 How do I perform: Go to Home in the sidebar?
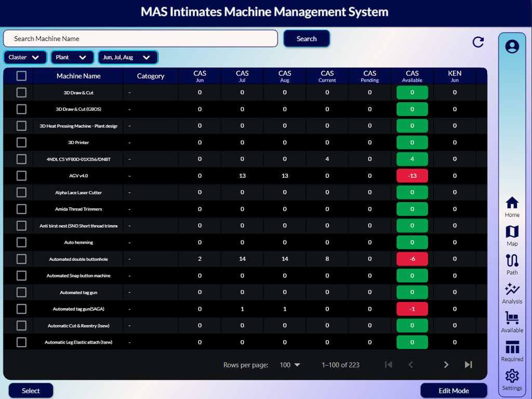[512, 207]
